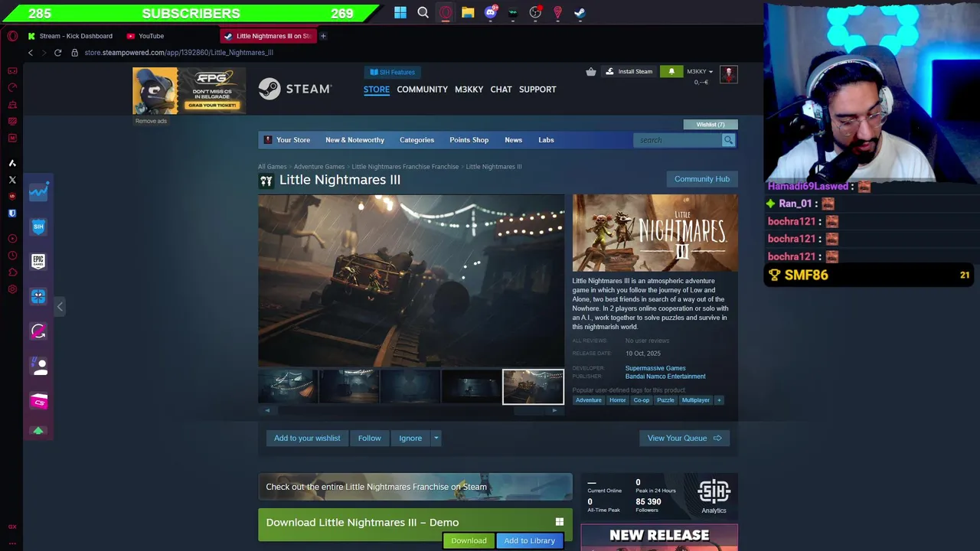Viewport: 980px width, 551px height.
Task: Open the Bandai Namco Entertainment publisher link
Action: click(665, 377)
